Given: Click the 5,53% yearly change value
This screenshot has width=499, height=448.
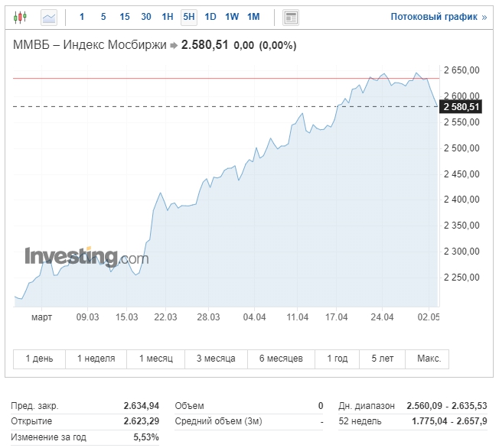Looking at the screenshot, I should (x=146, y=437).
